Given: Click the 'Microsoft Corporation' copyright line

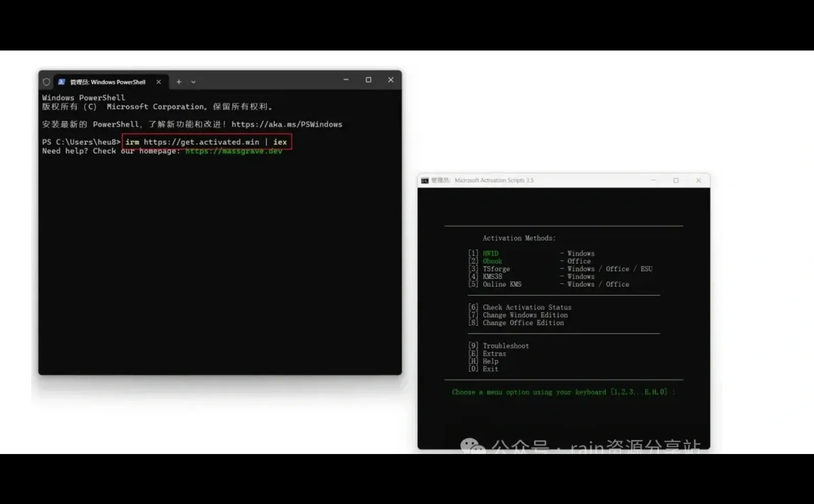Looking at the screenshot, I should click(x=158, y=107).
